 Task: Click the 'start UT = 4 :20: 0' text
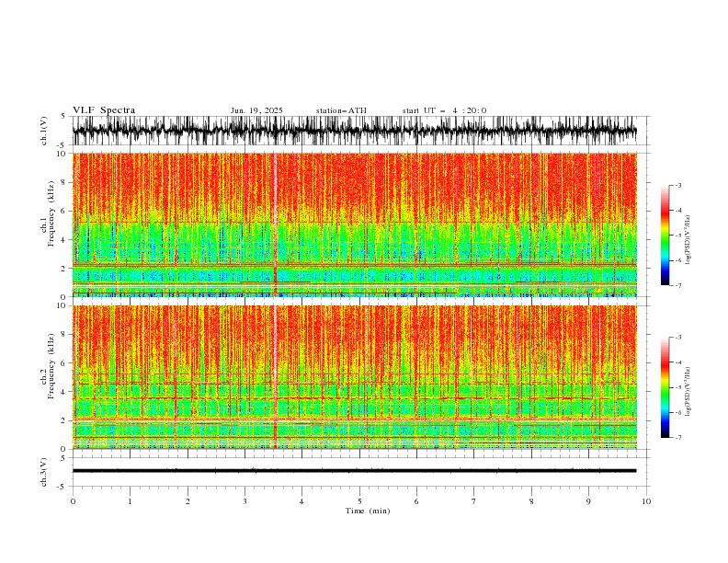444,110
